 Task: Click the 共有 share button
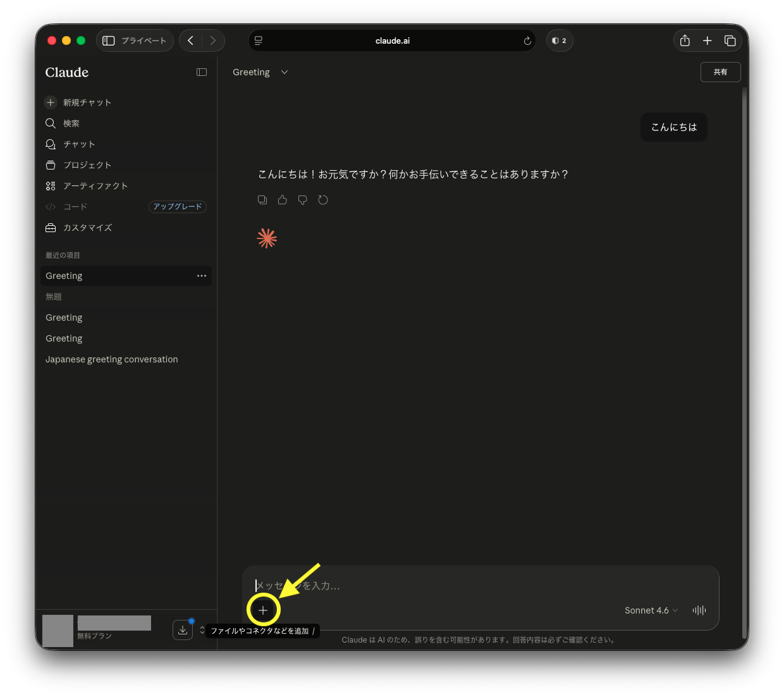720,72
